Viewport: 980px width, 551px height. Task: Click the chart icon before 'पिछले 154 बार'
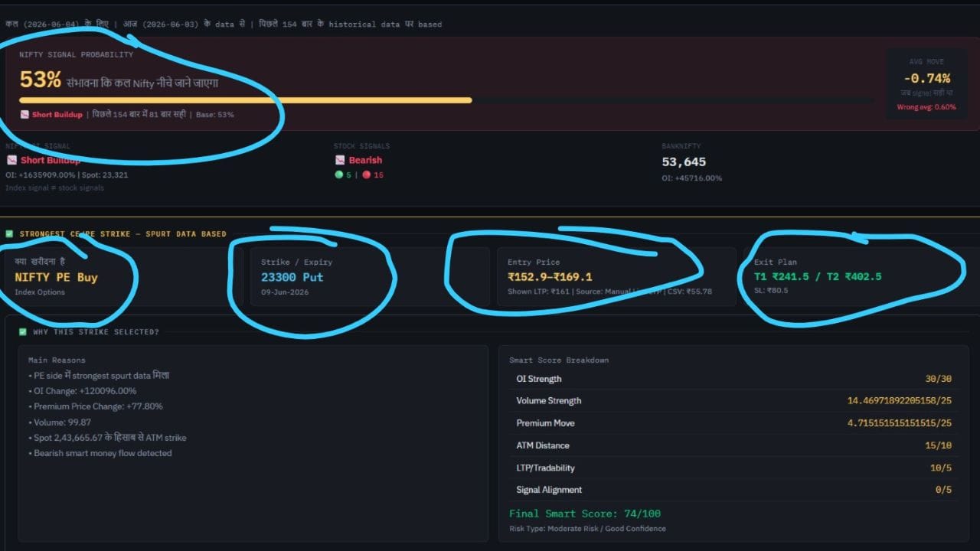click(24, 115)
